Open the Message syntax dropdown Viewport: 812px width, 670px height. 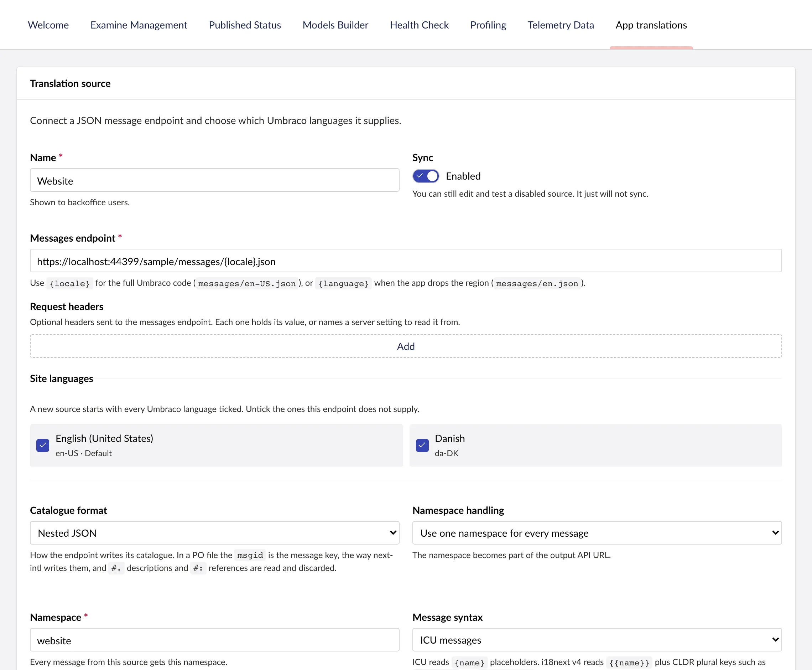coord(597,640)
